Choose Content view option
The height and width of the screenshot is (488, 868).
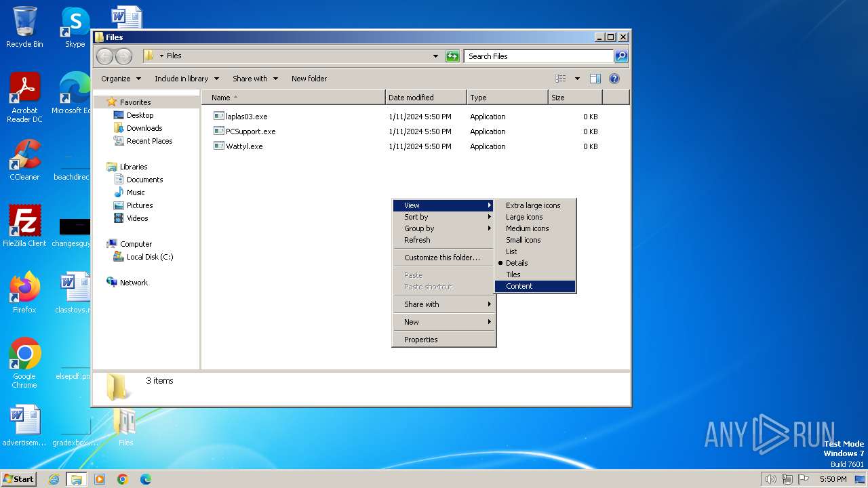535,286
